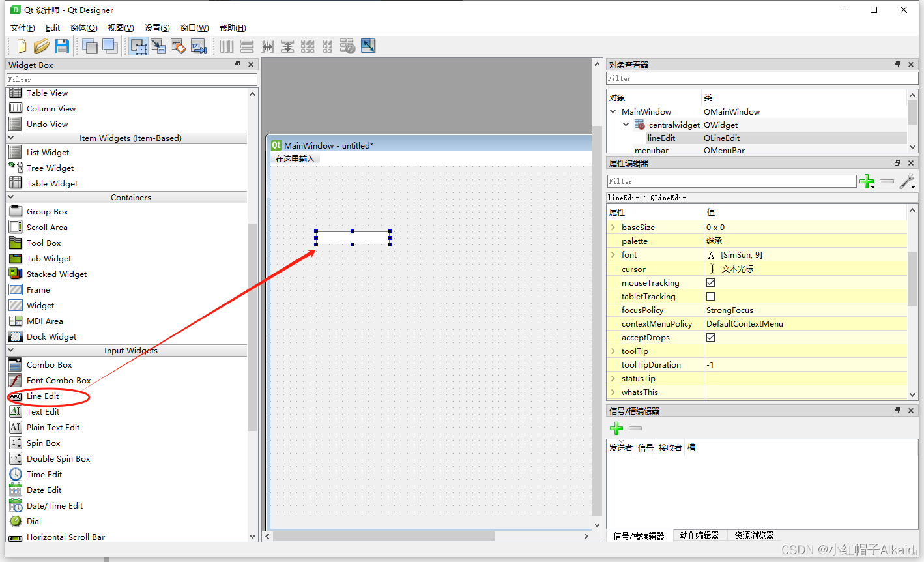
Task: Click the Adjust Size toolbar icon
Action: point(368,46)
